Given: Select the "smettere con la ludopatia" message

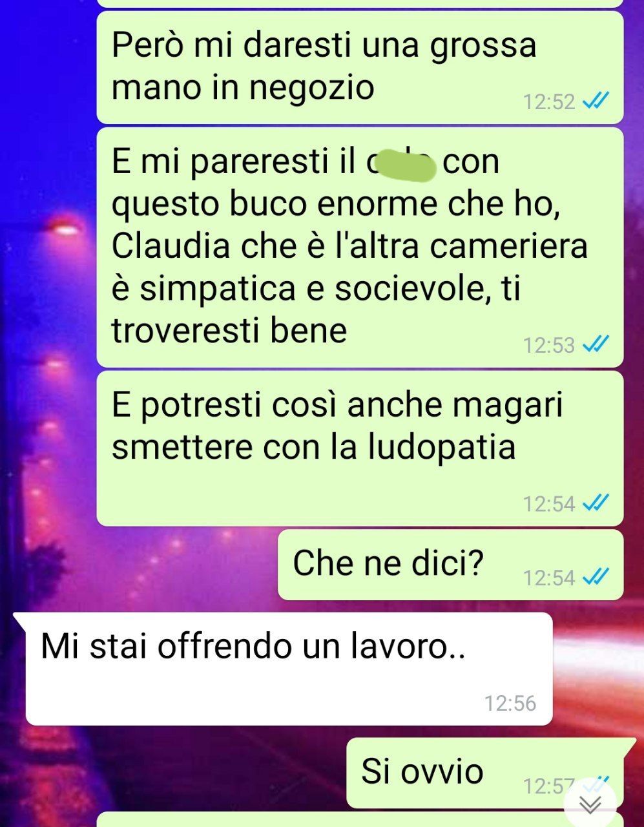Looking at the screenshot, I should [x=360, y=448].
